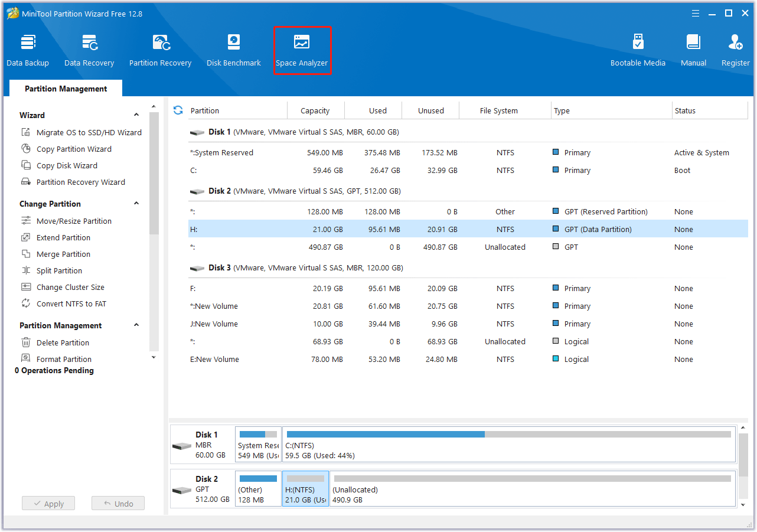Select the 68.93 GB Unallocated Logical row
Screen dimensions: 757x532
coord(468,341)
